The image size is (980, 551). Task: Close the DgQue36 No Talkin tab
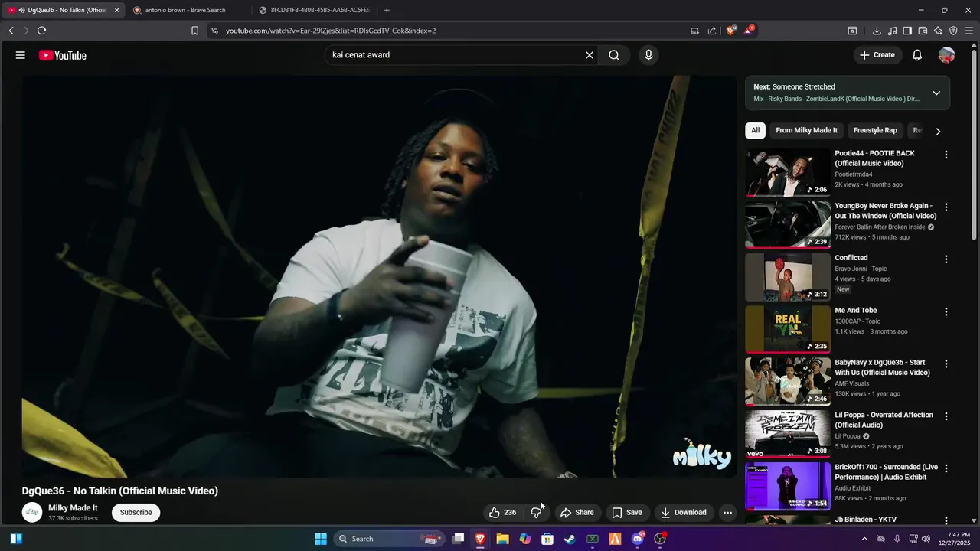coord(116,10)
